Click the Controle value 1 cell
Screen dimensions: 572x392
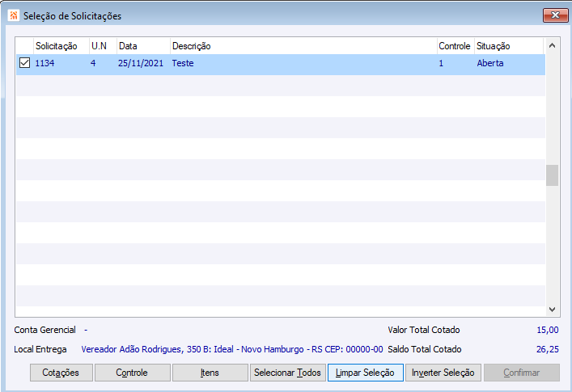(441, 63)
